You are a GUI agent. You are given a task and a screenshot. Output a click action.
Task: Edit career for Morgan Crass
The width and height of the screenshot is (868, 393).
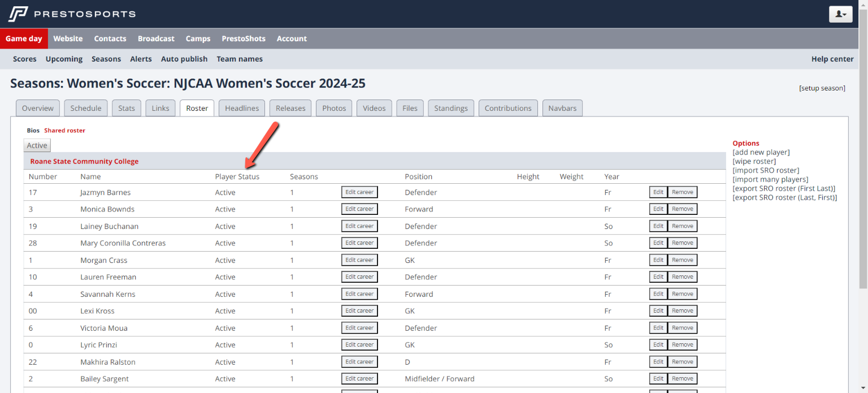[x=359, y=260]
